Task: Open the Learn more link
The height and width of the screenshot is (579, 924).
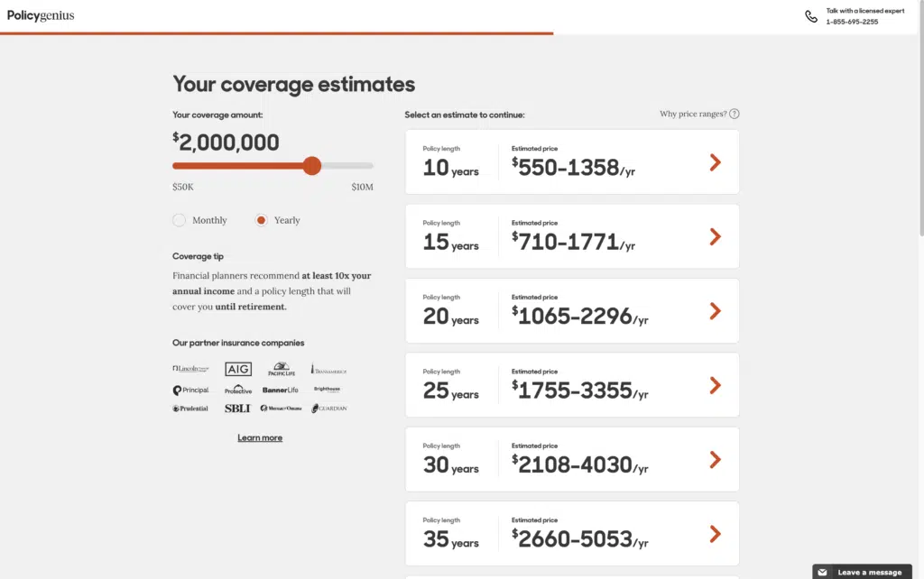Action: [260, 438]
